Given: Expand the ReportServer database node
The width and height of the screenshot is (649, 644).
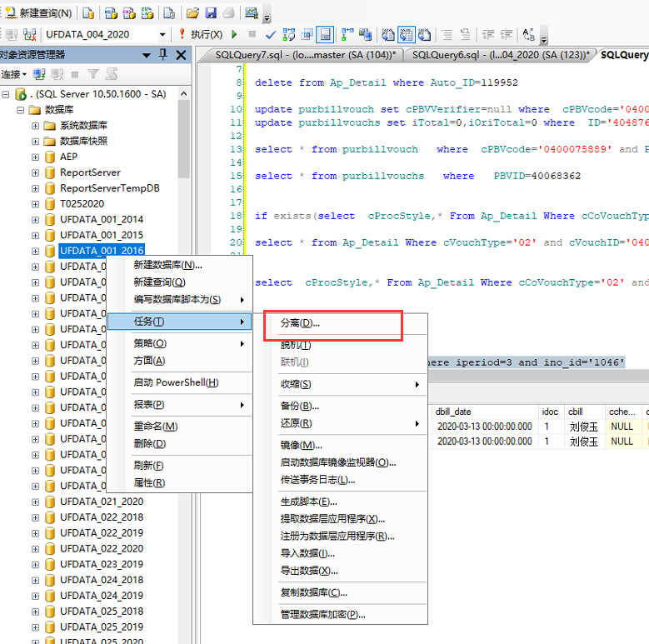Looking at the screenshot, I should pyautogui.click(x=35, y=173).
